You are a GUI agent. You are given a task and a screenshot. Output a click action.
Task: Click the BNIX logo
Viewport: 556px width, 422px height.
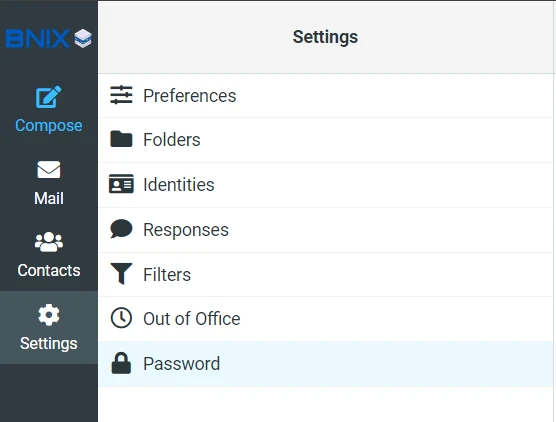point(49,38)
